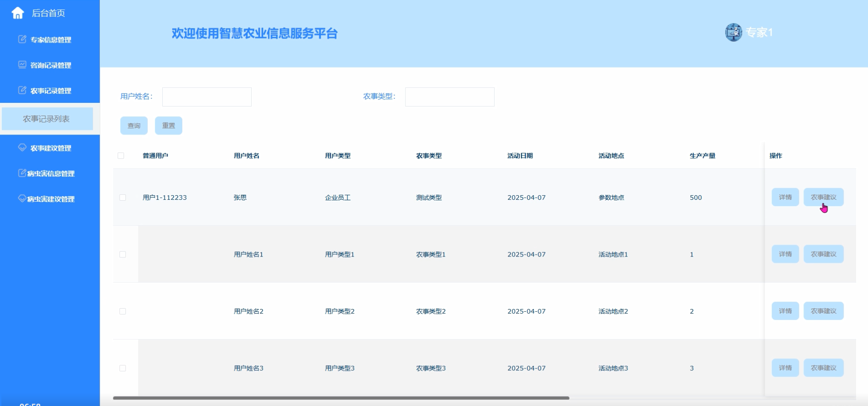Image resolution: width=868 pixels, height=406 pixels.
Task: Open the 农事建议管理 menu
Action: pyautogui.click(x=50, y=148)
